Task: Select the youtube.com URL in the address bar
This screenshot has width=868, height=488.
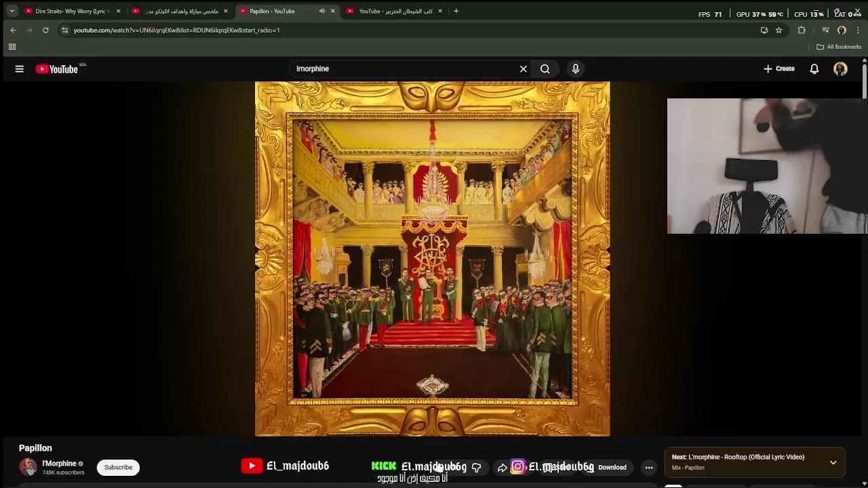Action: (176, 30)
